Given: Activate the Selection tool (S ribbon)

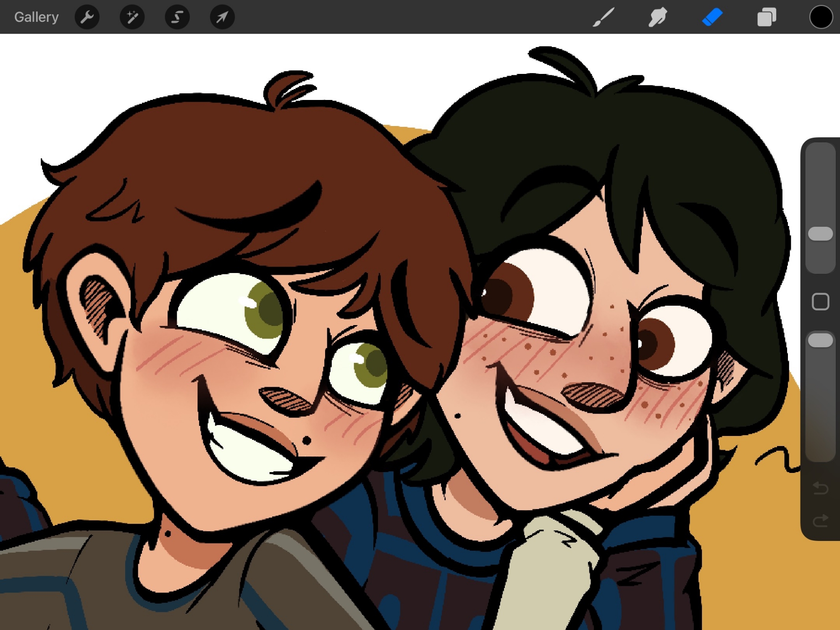Looking at the screenshot, I should 177,17.
